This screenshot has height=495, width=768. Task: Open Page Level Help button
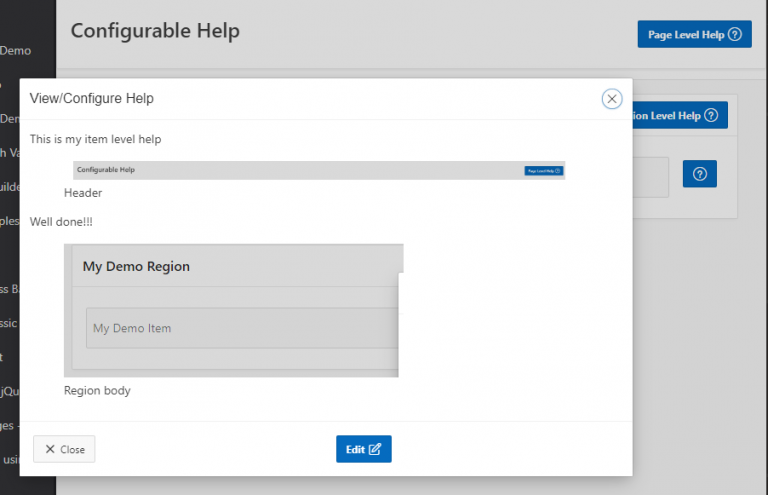pos(695,34)
